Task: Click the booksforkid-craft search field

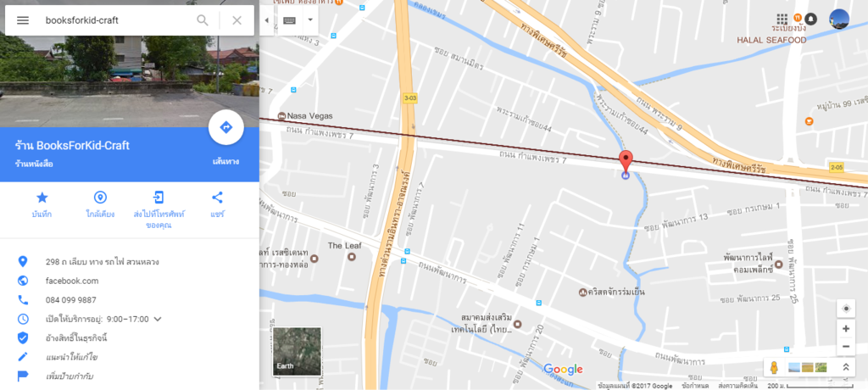Action: [116, 20]
